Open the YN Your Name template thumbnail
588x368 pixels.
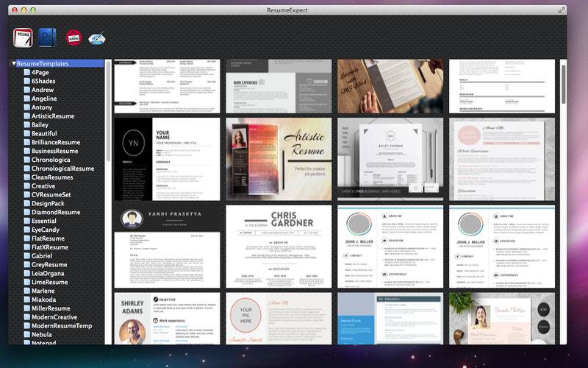click(x=167, y=159)
